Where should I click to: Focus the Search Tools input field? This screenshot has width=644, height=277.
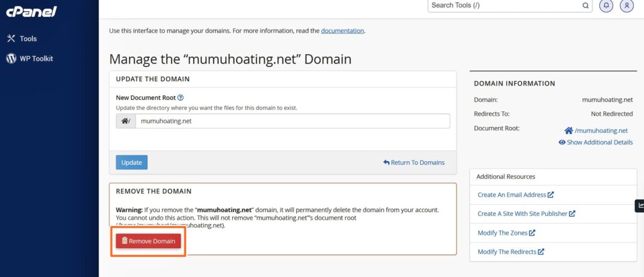coord(504,6)
